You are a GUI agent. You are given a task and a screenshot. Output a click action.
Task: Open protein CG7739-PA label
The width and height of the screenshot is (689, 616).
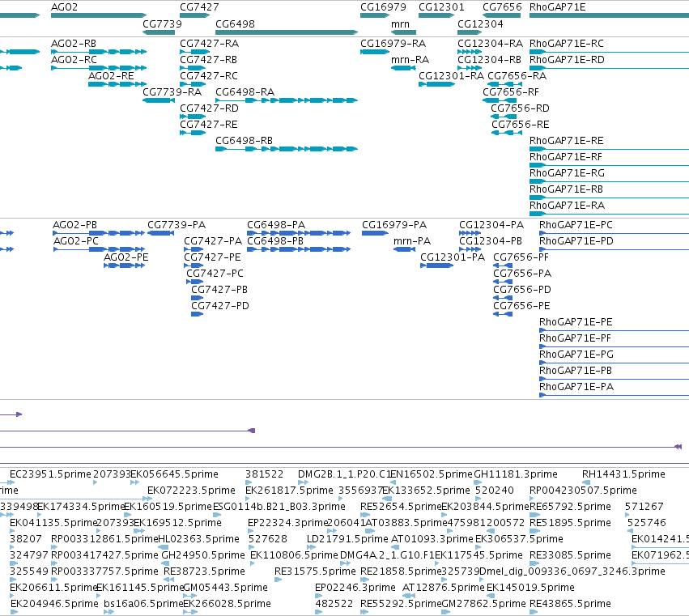point(177,225)
